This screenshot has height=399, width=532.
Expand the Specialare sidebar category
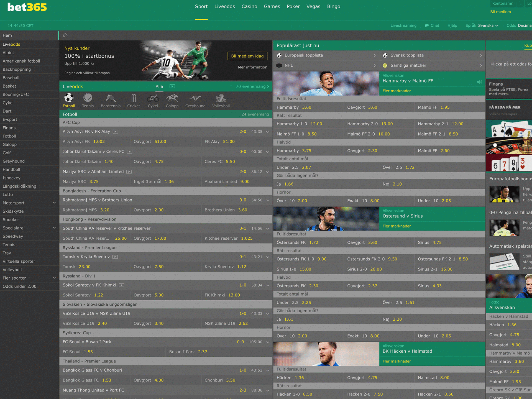click(x=54, y=228)
